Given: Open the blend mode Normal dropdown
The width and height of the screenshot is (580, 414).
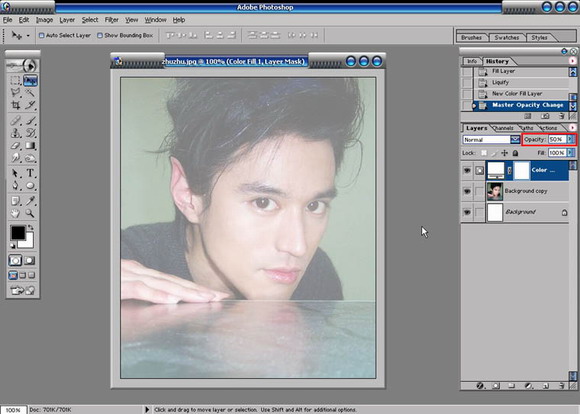Looking at the screenshot, I should (515, 139).
